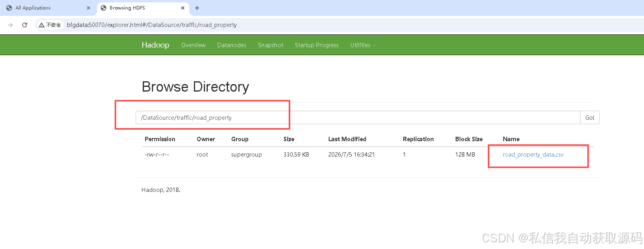Click the Last Modified column header
The image size is (644, 249).
[347, 139]
